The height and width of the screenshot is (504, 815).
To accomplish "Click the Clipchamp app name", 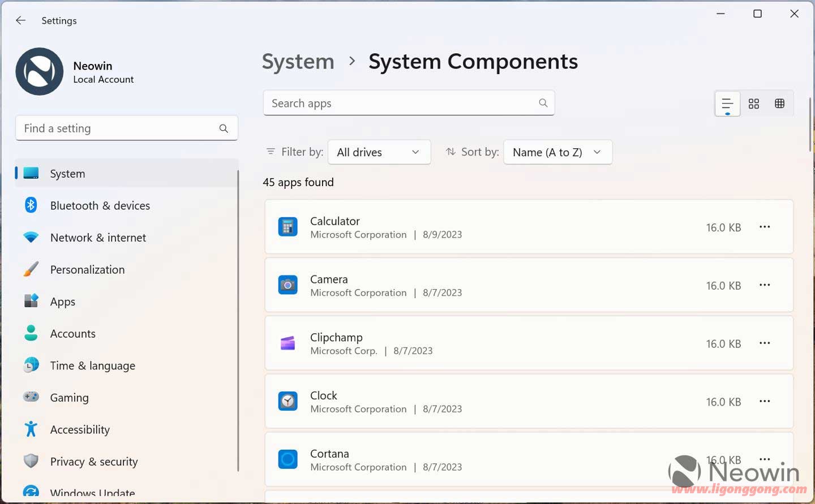I will [x=336, y=338].
